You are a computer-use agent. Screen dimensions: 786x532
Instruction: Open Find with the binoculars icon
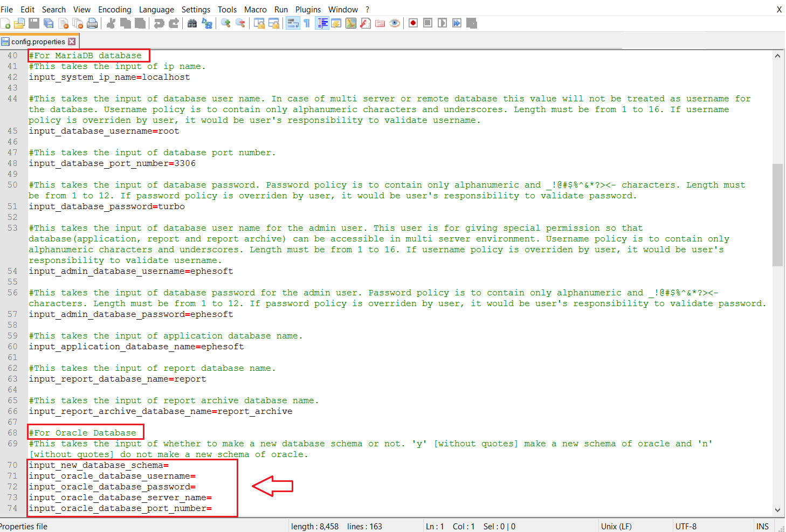(x=192, y=23)
